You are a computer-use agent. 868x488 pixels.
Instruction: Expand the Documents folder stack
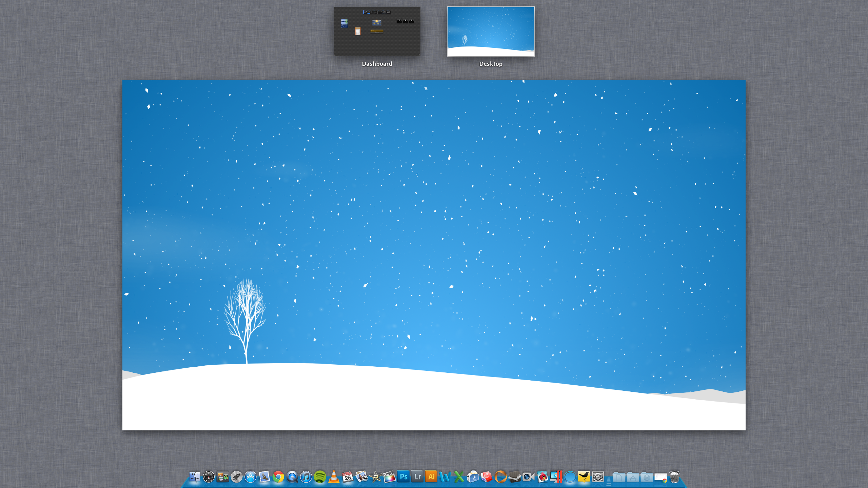coord(619,477)
